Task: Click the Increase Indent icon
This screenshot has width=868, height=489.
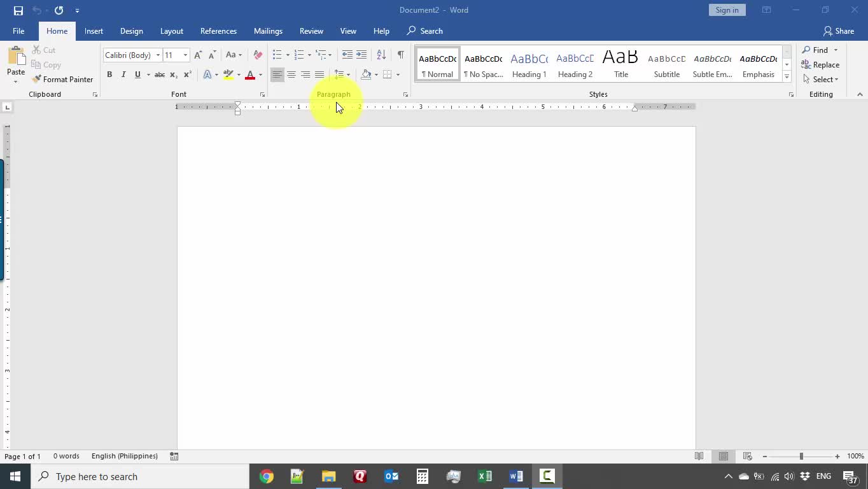Action: [361, 55]
